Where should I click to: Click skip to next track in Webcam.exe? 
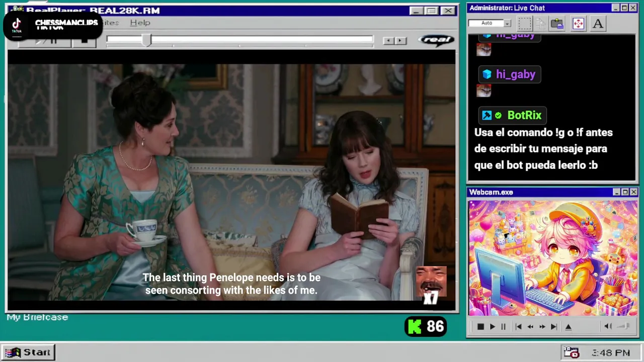tap(553, 327)
